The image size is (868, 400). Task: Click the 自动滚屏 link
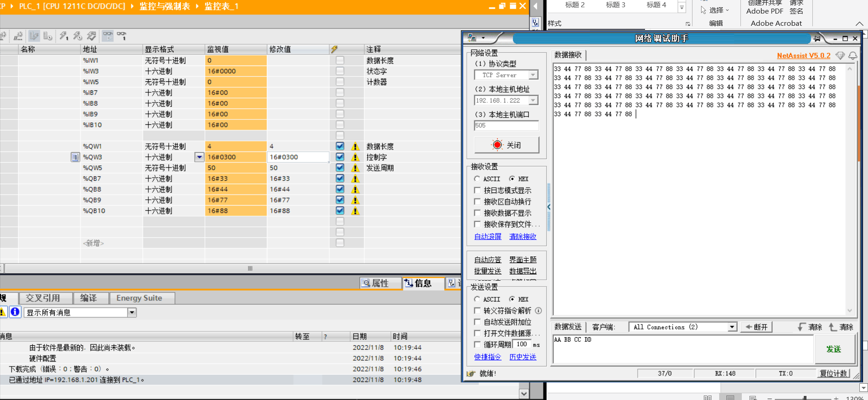[x=488, y=236]
